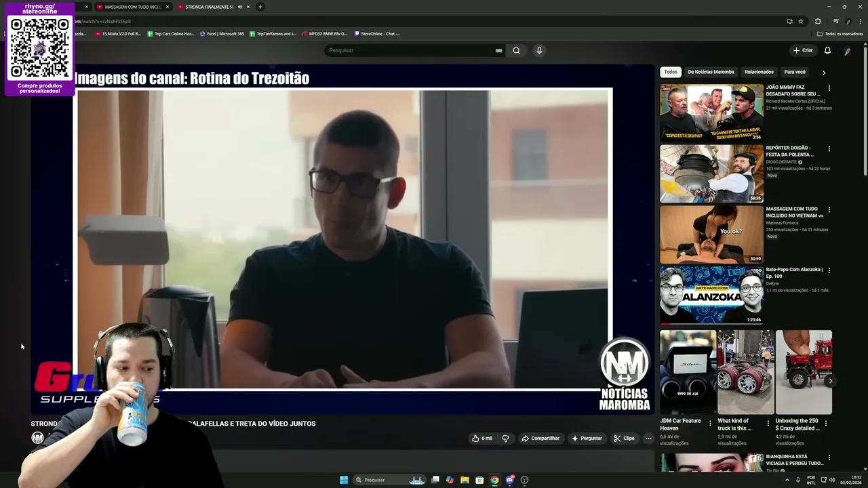
Task: Open Todos os marcadores folder
Action: click(x=840, y=33)
